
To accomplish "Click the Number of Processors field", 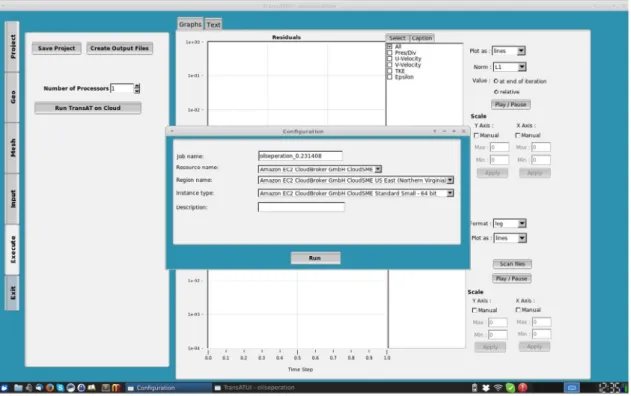I will coord(122,88).
